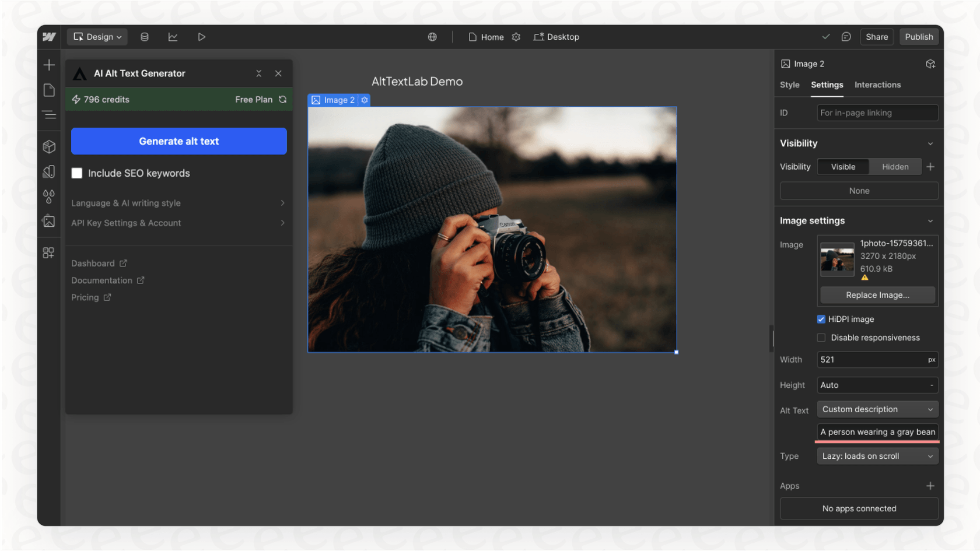Open the Apps grid icon in sidebar

pyautogui.click(x=49, y=253)
